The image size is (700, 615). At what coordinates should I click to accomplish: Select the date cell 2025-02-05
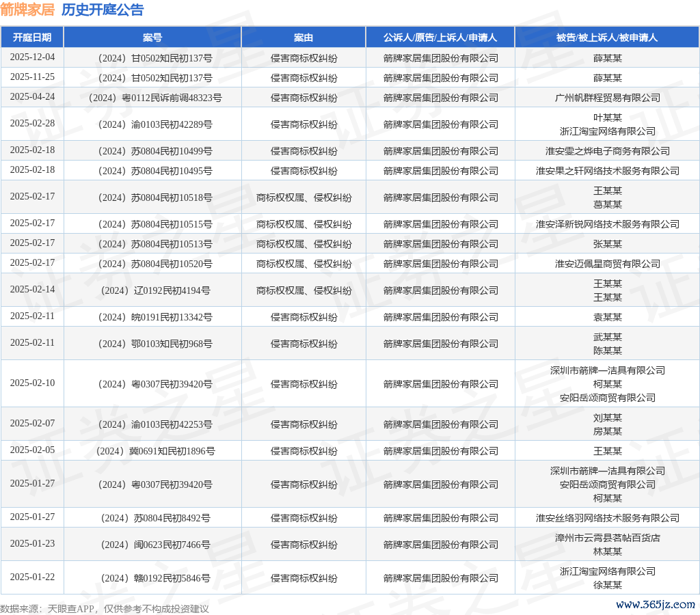32,450
